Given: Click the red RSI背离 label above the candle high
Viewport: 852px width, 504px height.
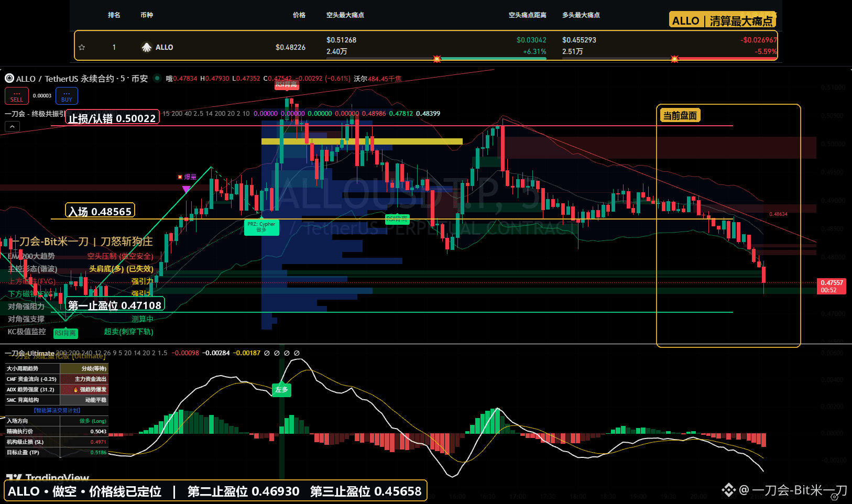Looking at the screenshot, I should click(287, 85).
